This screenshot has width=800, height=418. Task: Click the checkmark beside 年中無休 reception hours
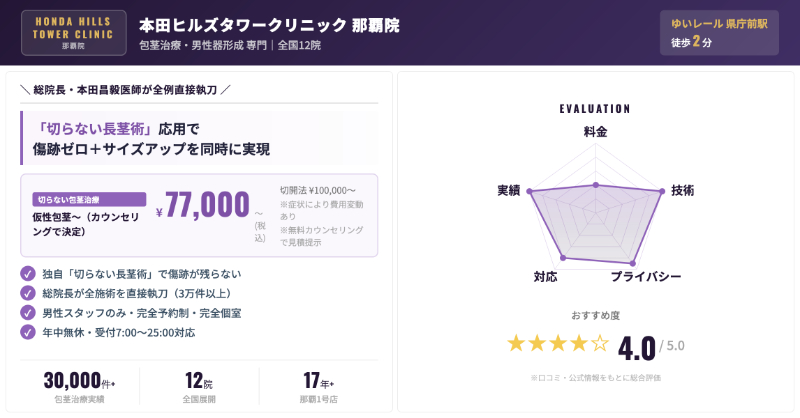(x=28, y=332)
